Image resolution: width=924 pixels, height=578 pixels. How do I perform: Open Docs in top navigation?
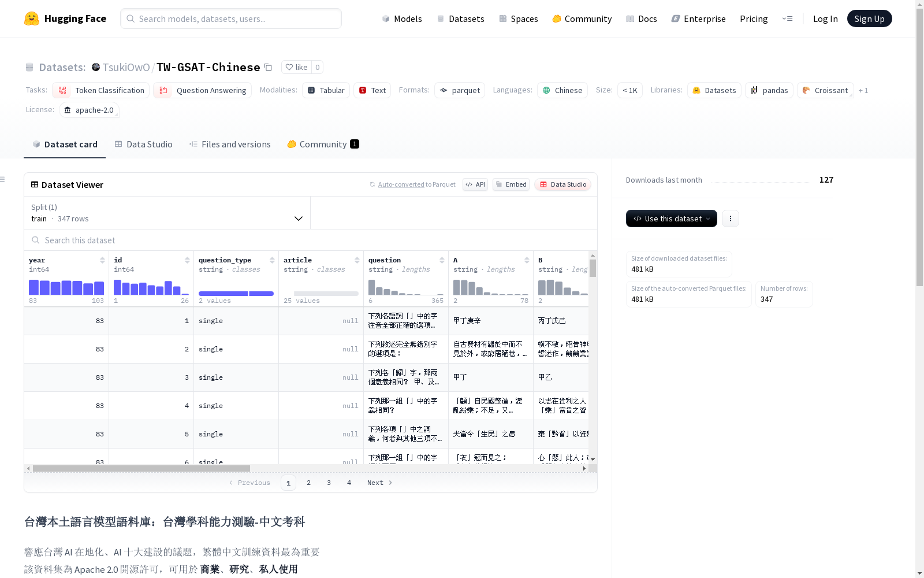point(641,18)
